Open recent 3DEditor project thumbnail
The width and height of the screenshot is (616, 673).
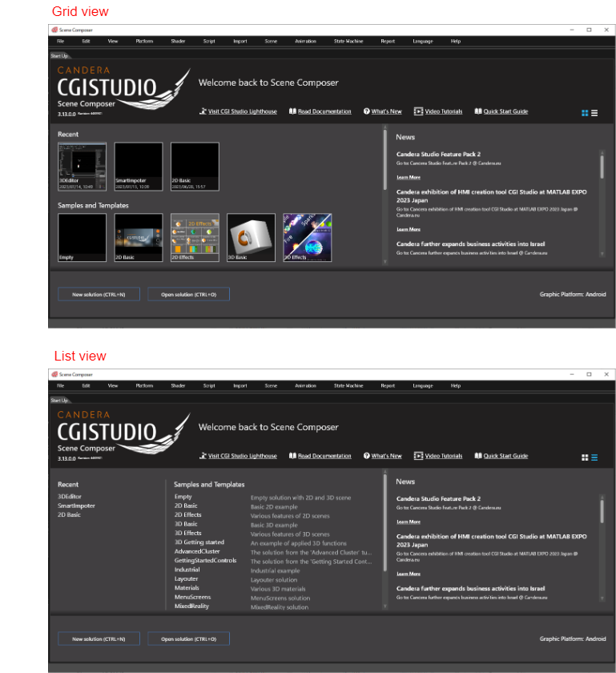(x=82, y=167)
